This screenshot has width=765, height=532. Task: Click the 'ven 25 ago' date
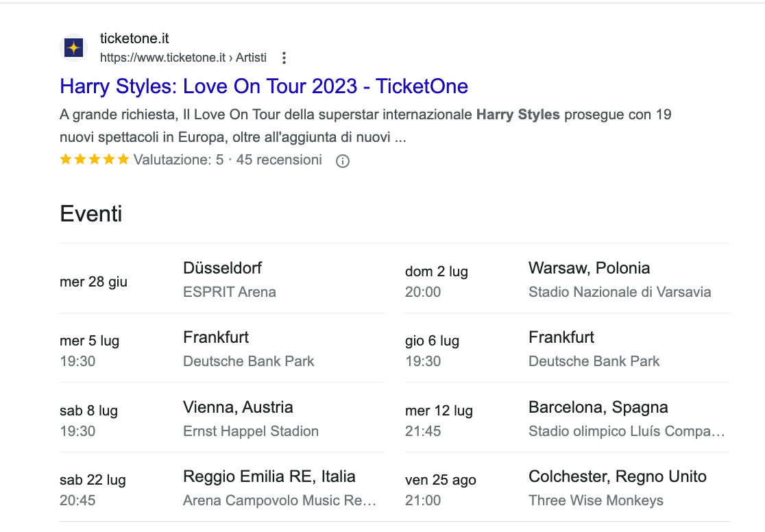pyautogui.click(x=441, y=480)
